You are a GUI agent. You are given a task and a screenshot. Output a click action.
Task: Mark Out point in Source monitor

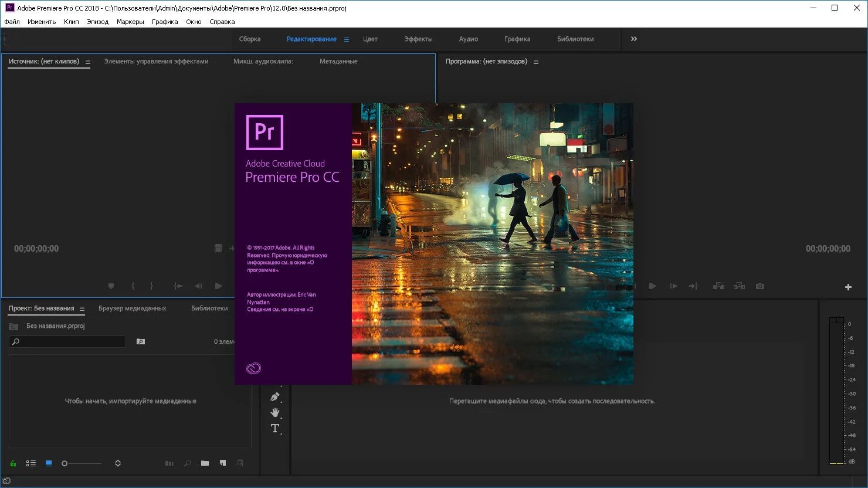[x=151, y=286]
